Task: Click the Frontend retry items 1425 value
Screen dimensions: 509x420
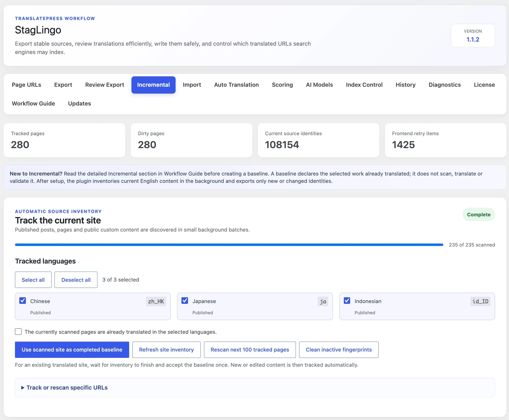Action: pyautogui.click(x=403, y=145)
